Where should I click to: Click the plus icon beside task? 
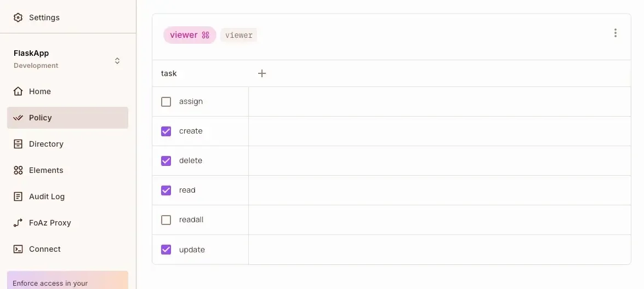(262, 73)
